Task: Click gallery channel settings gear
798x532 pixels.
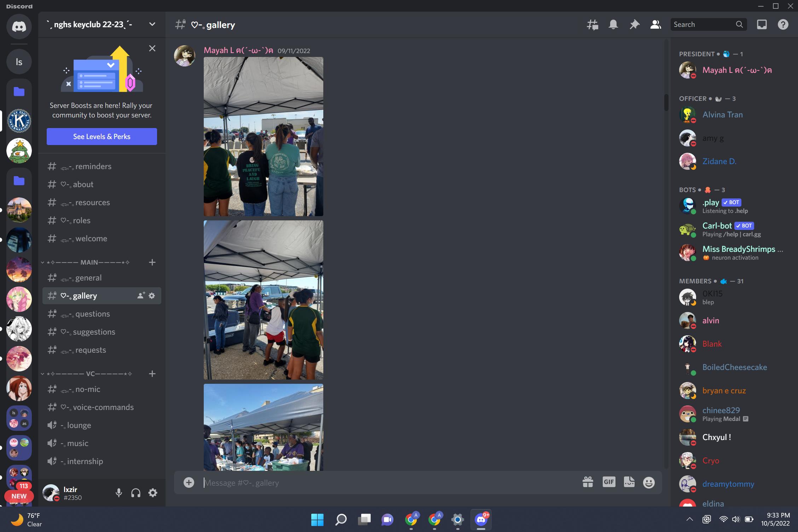Action: tap(152, 296)
